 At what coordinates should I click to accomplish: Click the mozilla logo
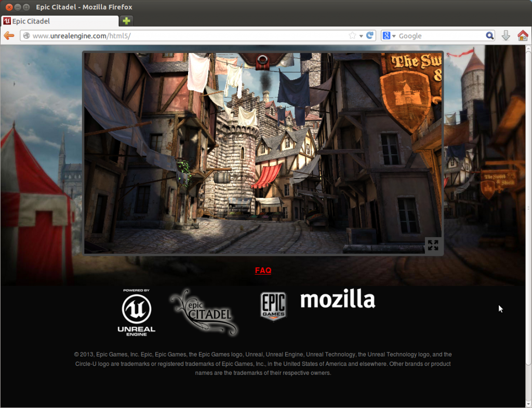pyautogui.click(x=338, y=299)
